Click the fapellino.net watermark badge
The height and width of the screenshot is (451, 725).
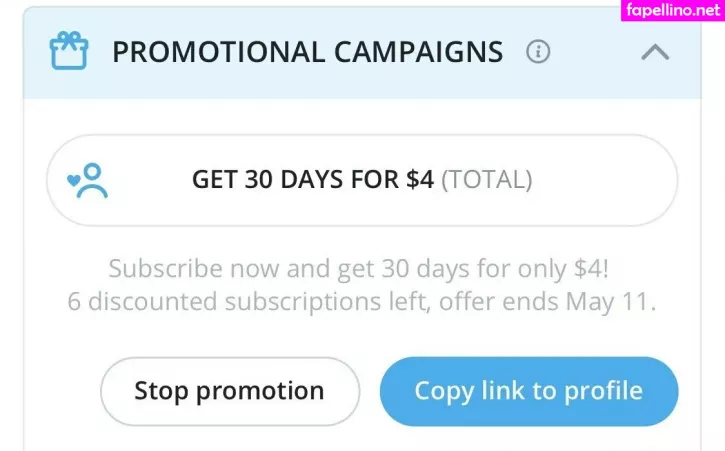point(671,12)
